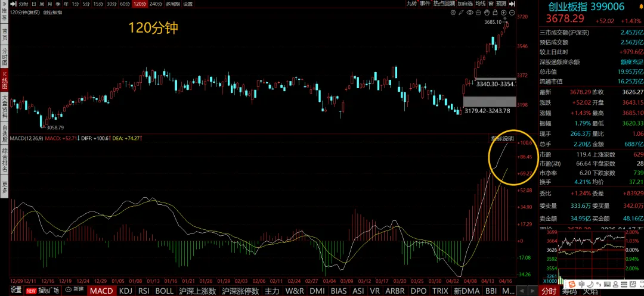Switch to 分时 tab in right panel

(x=549, y=291)
